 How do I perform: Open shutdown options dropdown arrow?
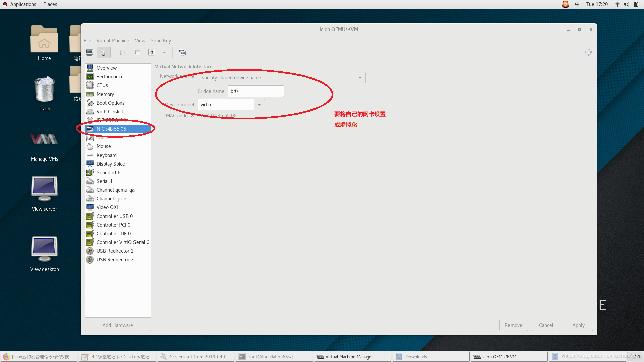[x=164, y=52]
